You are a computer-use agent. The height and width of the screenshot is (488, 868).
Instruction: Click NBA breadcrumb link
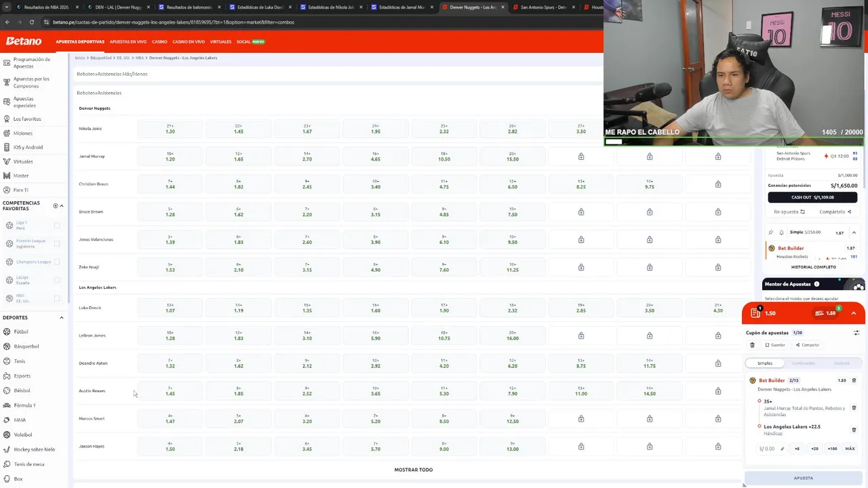point(139,58)
